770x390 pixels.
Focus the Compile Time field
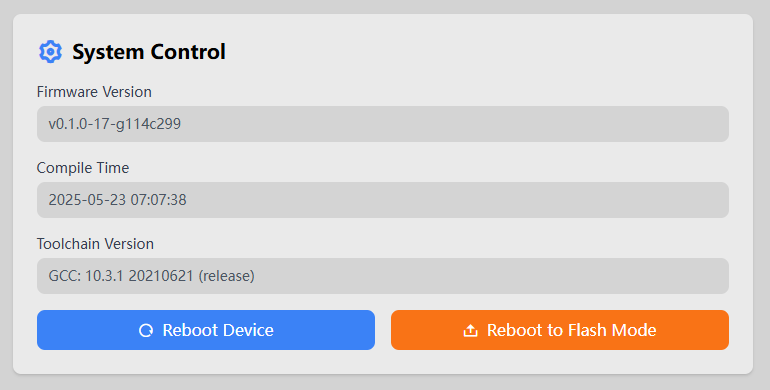(x=383, y=200)
